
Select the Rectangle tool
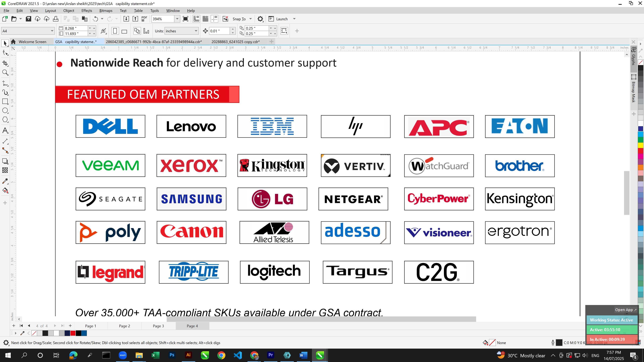coord(5,101)
